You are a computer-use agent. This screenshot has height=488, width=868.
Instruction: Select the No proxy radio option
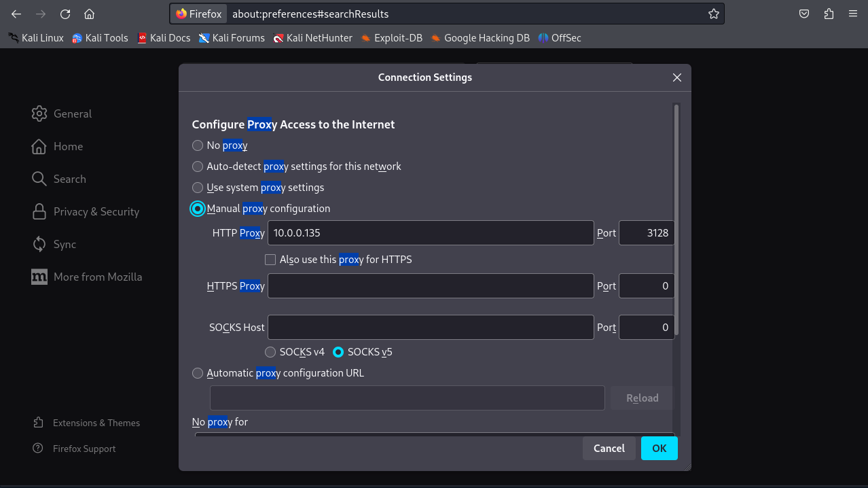[x=198, y=145]
